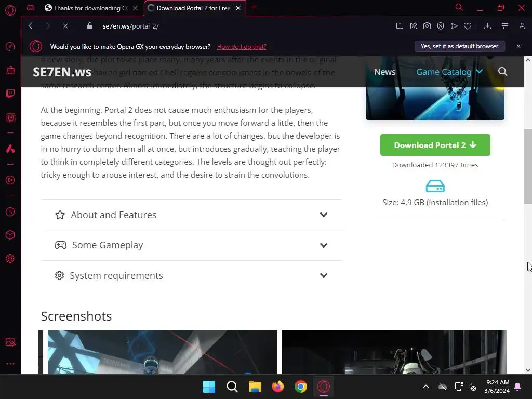Close the Download Portal 2 tab
This screenshot has width=532, height=399.
238,8
